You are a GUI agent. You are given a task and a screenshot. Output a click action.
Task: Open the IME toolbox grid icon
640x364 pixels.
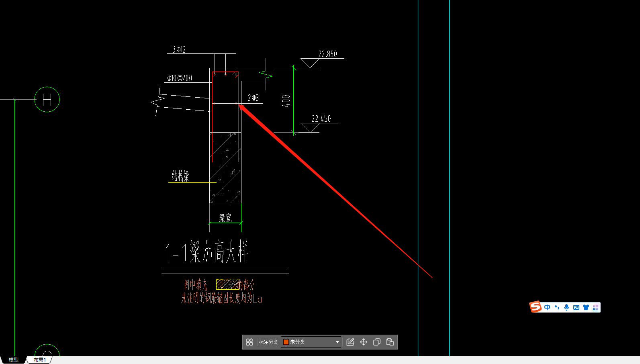(x=595, y=307)
